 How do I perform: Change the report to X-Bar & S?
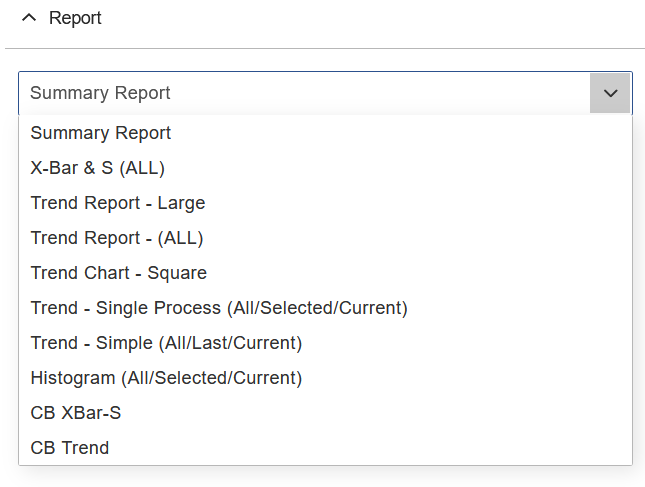[x=98, y=168]
